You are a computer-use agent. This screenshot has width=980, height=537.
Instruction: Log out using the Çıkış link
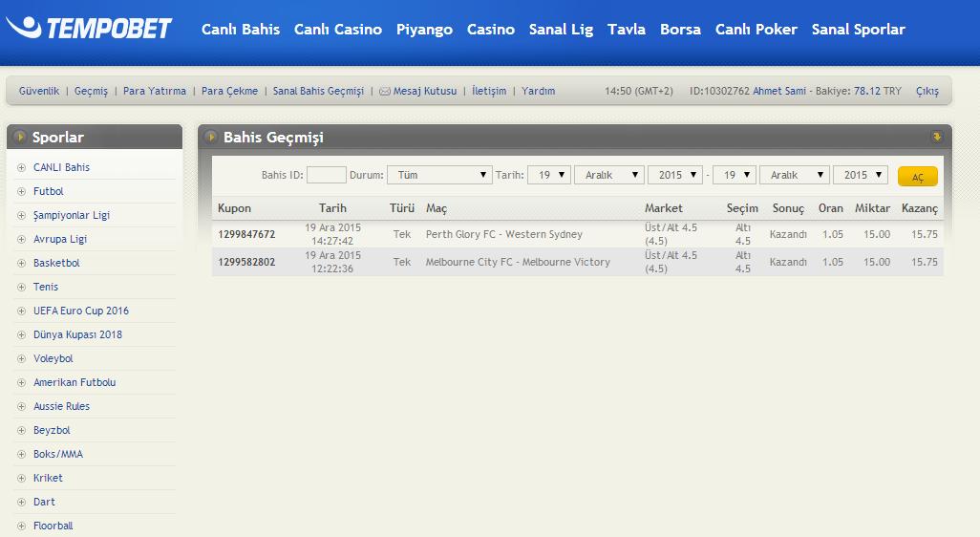coord(927,92)
